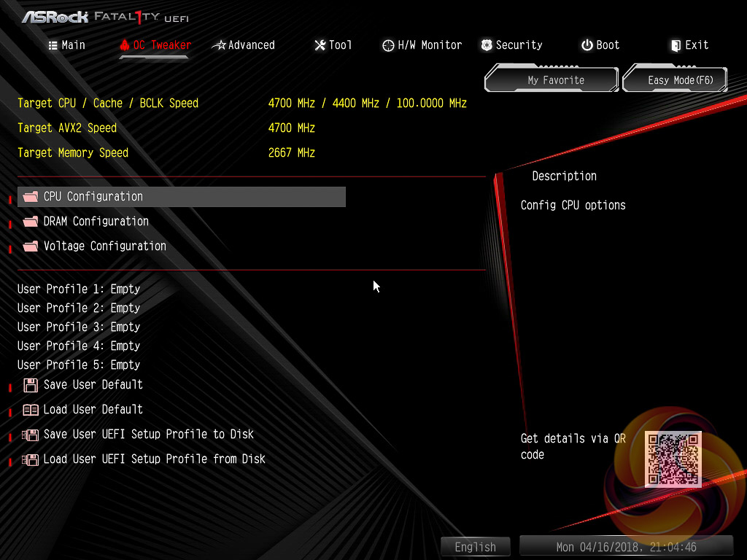Screen dimensions: 747x560
Task: Click Target CPU / Cache / BCLK Speed label
Action: (108, 104)
